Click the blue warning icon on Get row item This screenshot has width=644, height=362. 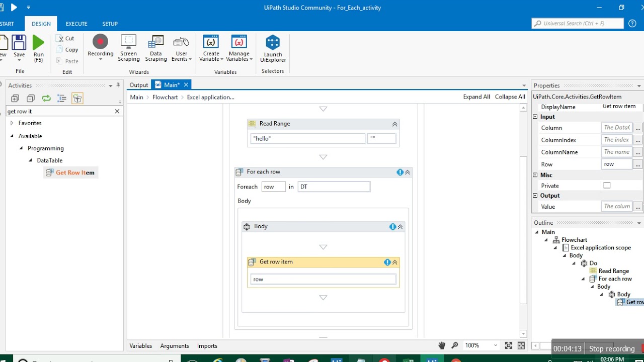point(387,262)
